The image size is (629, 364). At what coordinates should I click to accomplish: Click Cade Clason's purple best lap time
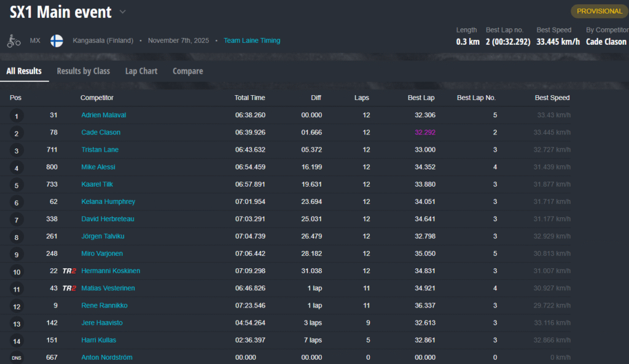pyautogui.click(x=424, y=132)
